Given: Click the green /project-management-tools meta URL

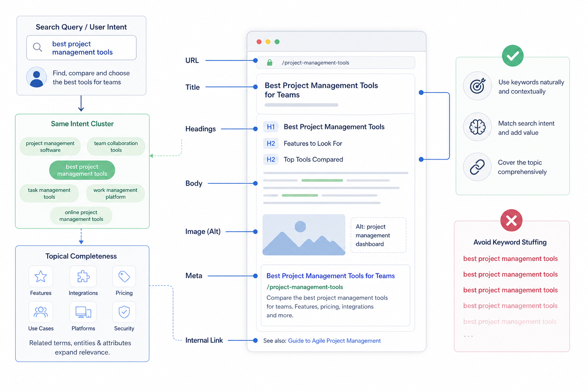Looking at the screenshot, I should coord(305,287).
